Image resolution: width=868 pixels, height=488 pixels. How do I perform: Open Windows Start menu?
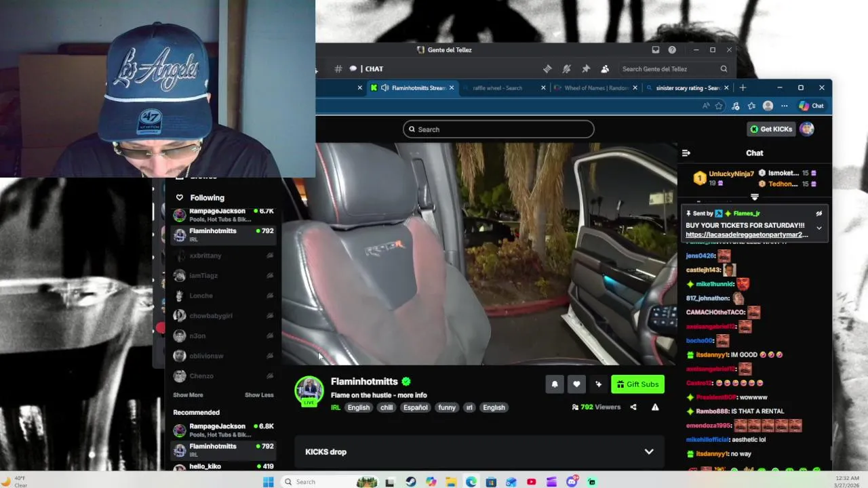(269, 482)
